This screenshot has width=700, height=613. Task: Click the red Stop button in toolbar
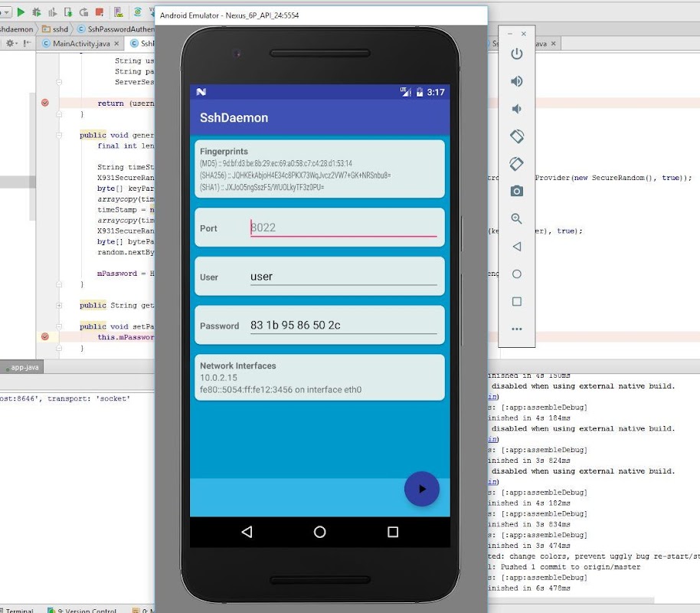coord(99,12)
